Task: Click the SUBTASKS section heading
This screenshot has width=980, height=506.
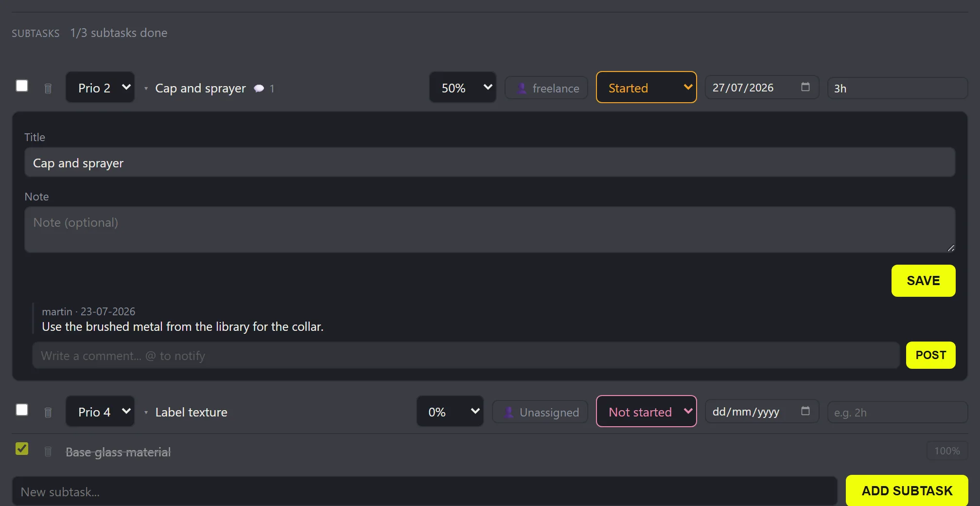Action: point(35,33)
